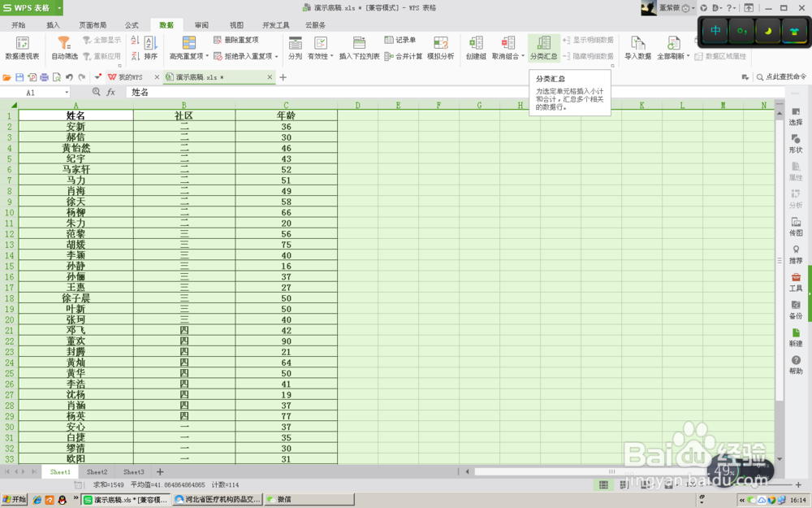Expand the 有效性 dropdown arrow

[x=331, y=56]
